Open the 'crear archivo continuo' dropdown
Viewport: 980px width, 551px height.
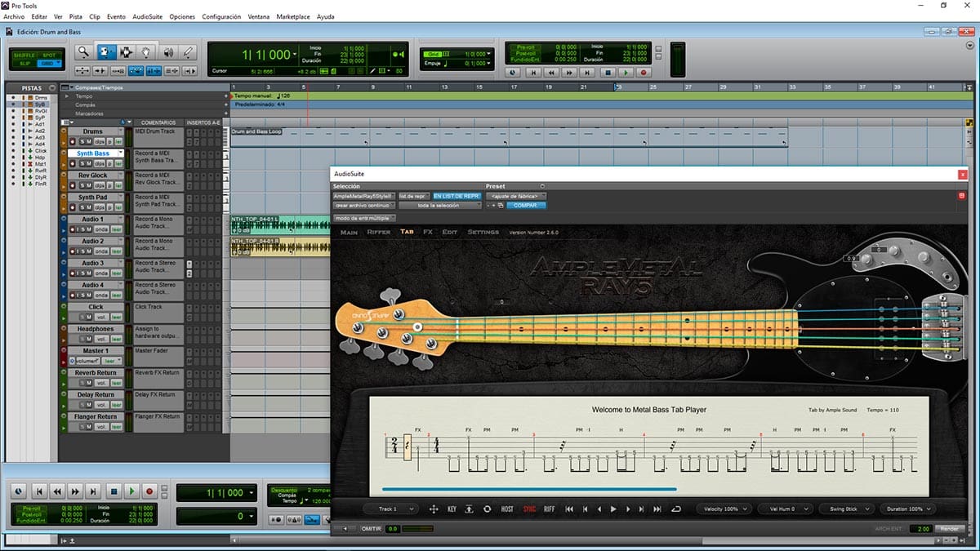[x=364, y=206]
